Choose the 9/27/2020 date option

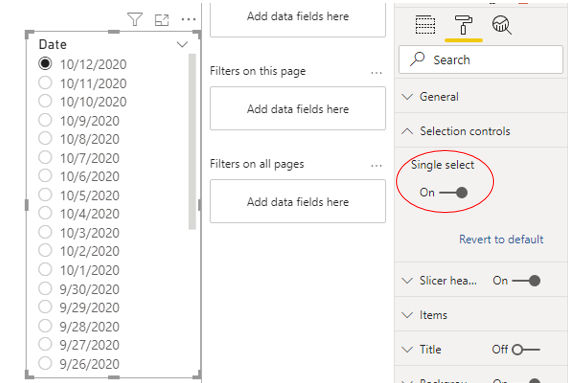[x=79, y=344]
